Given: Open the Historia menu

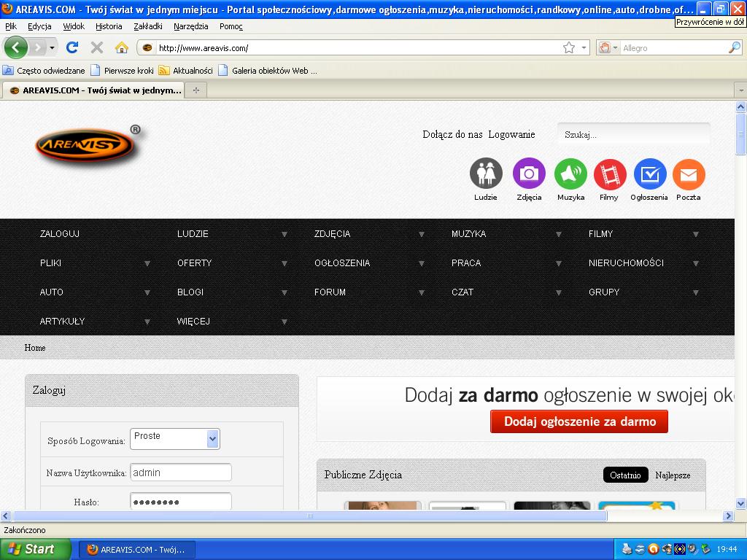Looking at the screenshot, I should pyautogui.click(x=109, y=26).
